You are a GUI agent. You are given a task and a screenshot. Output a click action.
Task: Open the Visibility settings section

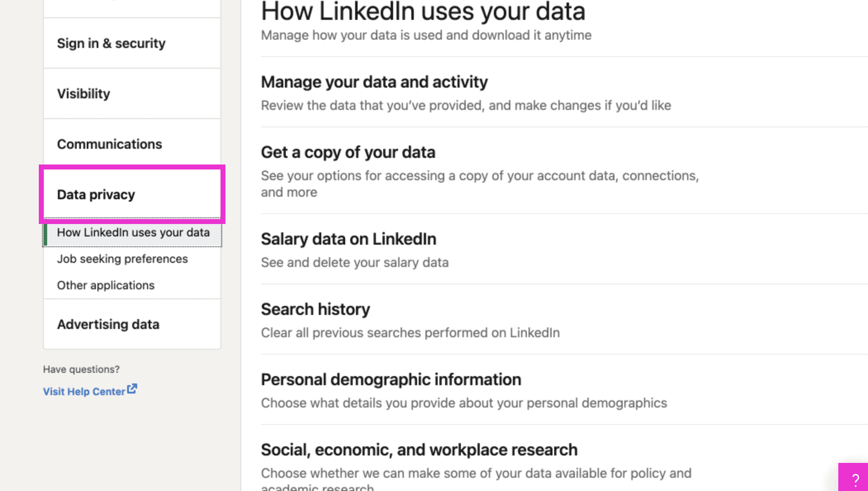click(83, 93)
